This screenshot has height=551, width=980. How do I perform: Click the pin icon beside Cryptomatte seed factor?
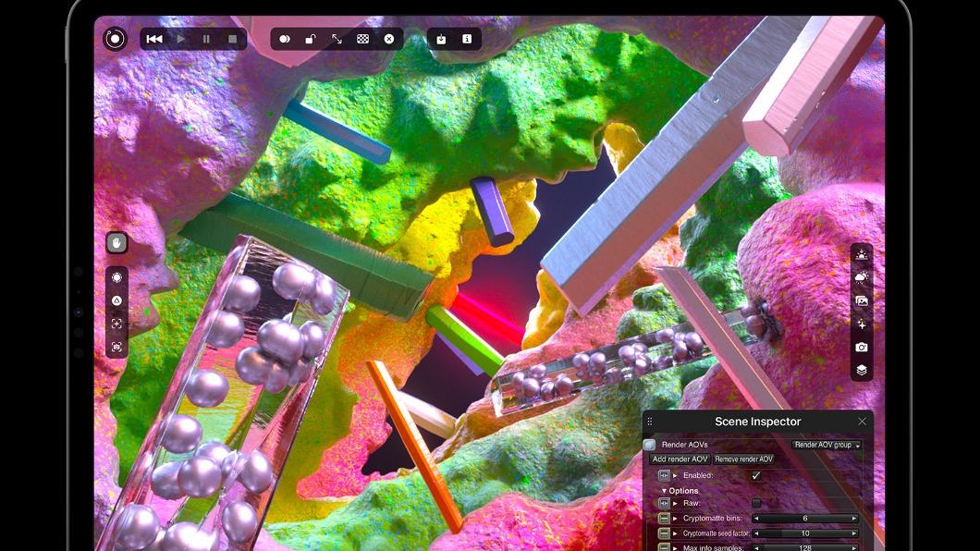pyautogui.click(x=664, y=533)
